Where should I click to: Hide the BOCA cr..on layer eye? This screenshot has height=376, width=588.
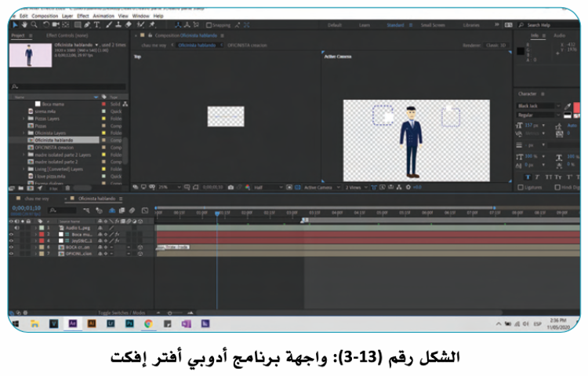(11, 247)
